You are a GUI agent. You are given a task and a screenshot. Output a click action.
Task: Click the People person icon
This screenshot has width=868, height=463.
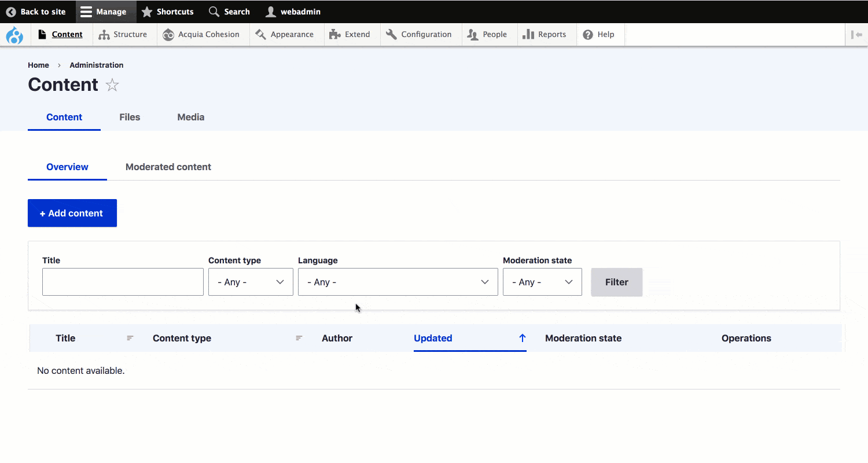coord(473,35)
